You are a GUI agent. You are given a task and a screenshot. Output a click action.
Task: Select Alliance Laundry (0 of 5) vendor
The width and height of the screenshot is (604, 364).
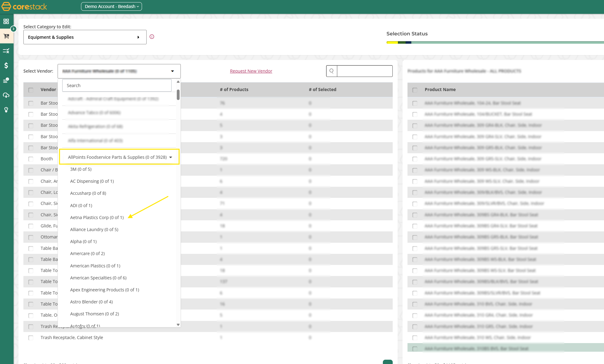click(x=94, y=230)
